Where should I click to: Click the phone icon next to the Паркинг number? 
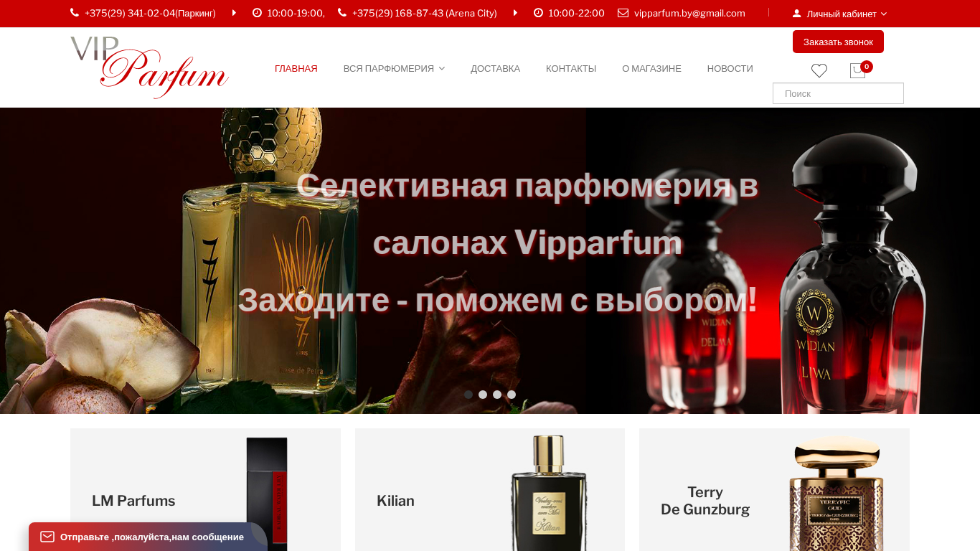75,13
